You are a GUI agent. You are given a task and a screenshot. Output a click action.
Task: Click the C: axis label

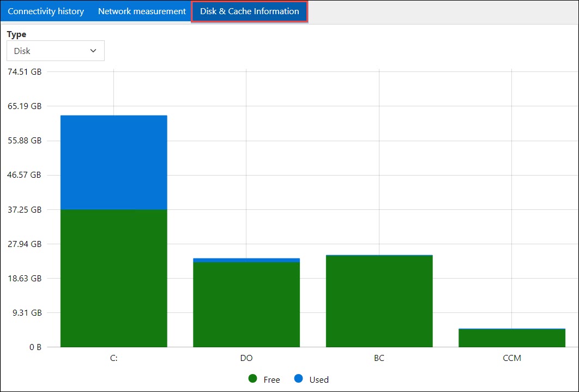(113, 358)
